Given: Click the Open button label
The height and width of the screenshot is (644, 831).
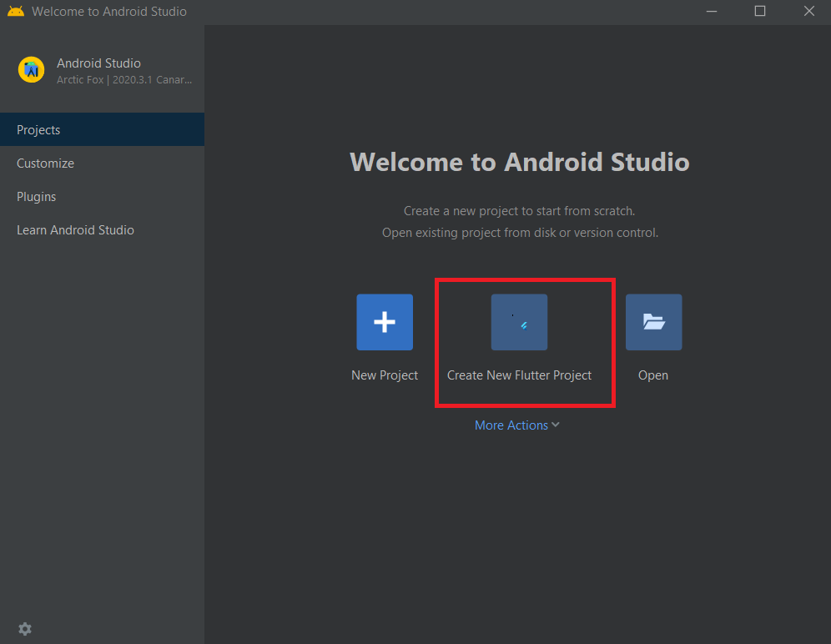Looking at the screenshot, I should pos(652,375).
